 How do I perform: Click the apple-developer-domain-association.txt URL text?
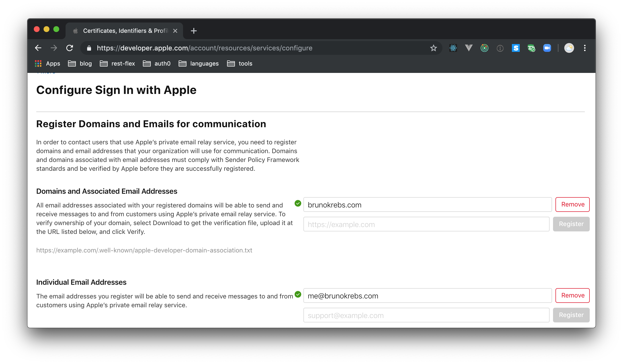pyautogui.click(x=144, y=250)
